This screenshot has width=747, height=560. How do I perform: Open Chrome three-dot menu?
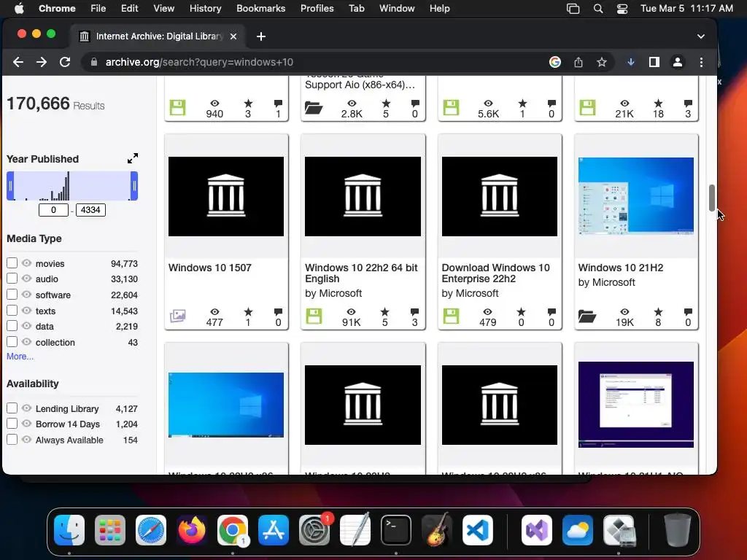701,62
